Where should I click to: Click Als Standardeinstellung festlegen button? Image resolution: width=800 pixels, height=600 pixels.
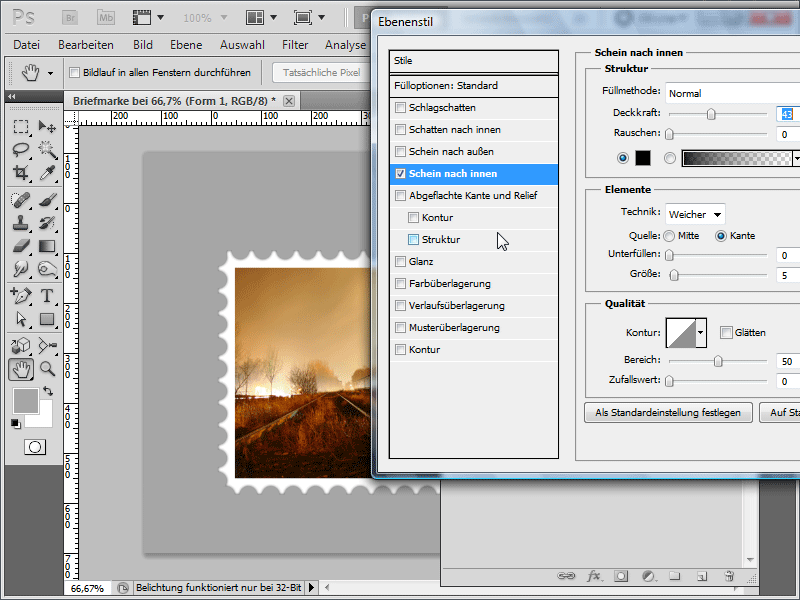coord(668,413)
